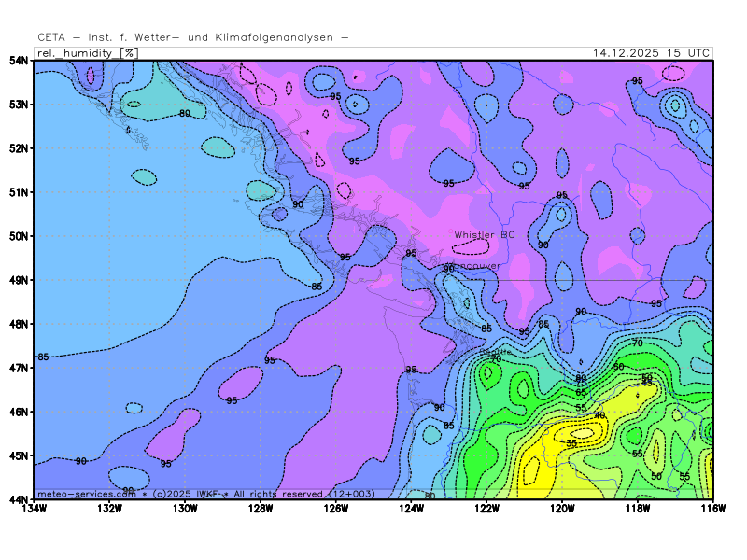Click the 14.12.2025 15 UTC timestamp
This screenshot has height=560, width=747.
tap(651, 53)
